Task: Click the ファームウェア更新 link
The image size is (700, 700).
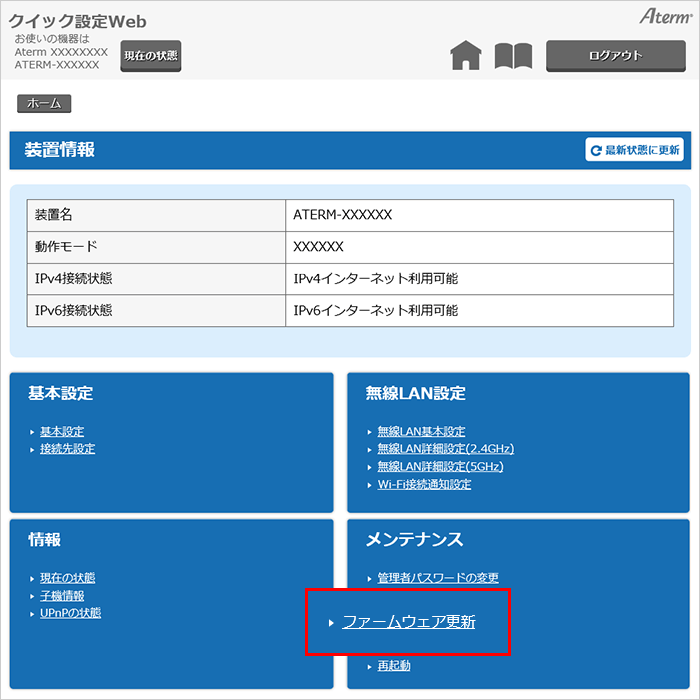Action: 408,622
